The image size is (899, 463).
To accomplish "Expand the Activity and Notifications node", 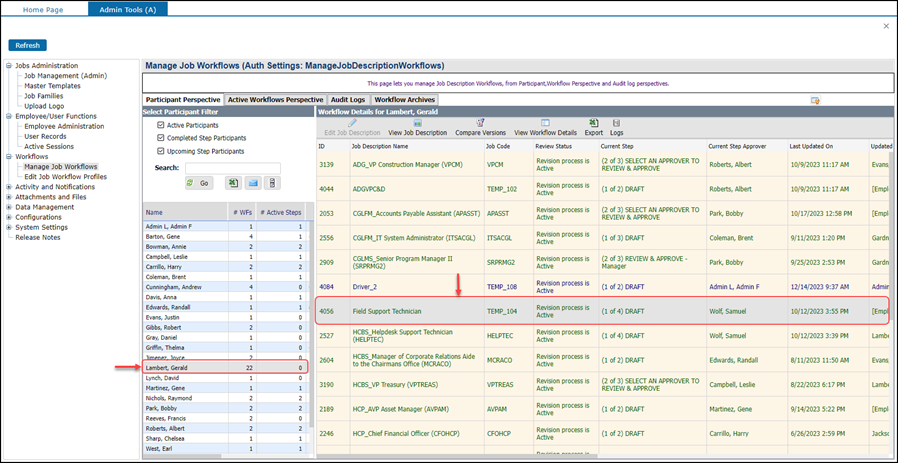I will (x=9, y=187).
